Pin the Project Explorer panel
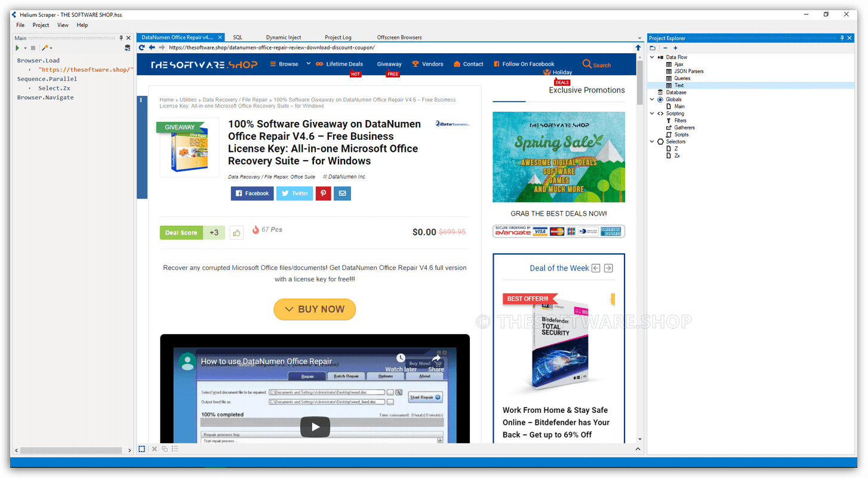This screenshot has width=868, height=478. [x=842, y=38]
